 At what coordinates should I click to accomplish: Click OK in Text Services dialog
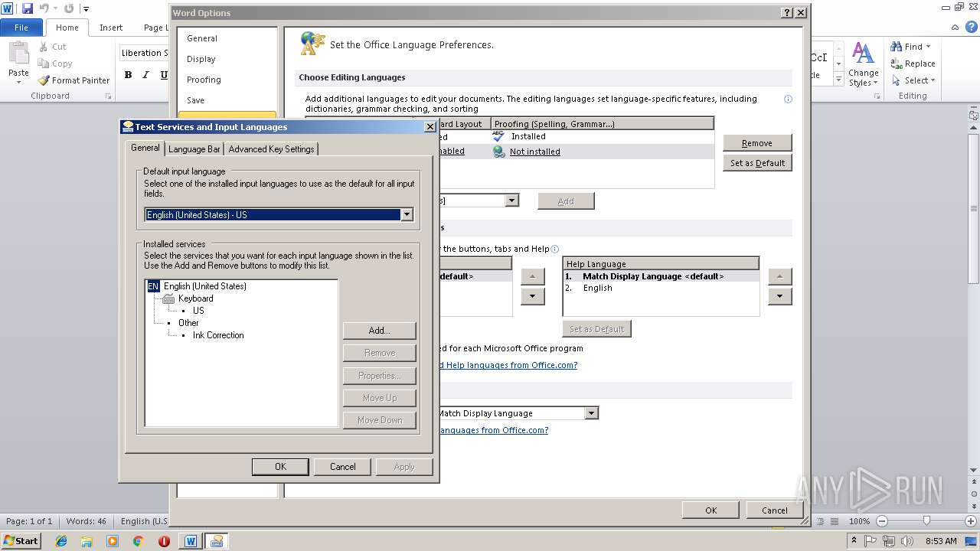tap(280, 467)
